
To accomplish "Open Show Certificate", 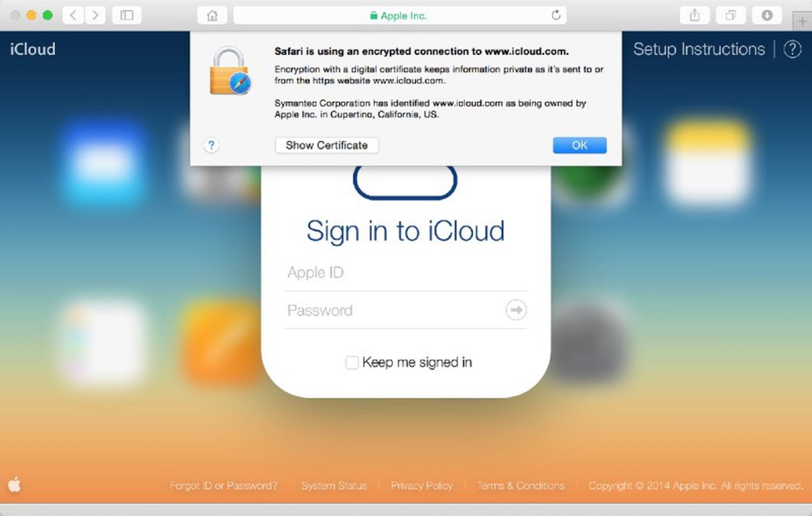I will coord(326,145).
